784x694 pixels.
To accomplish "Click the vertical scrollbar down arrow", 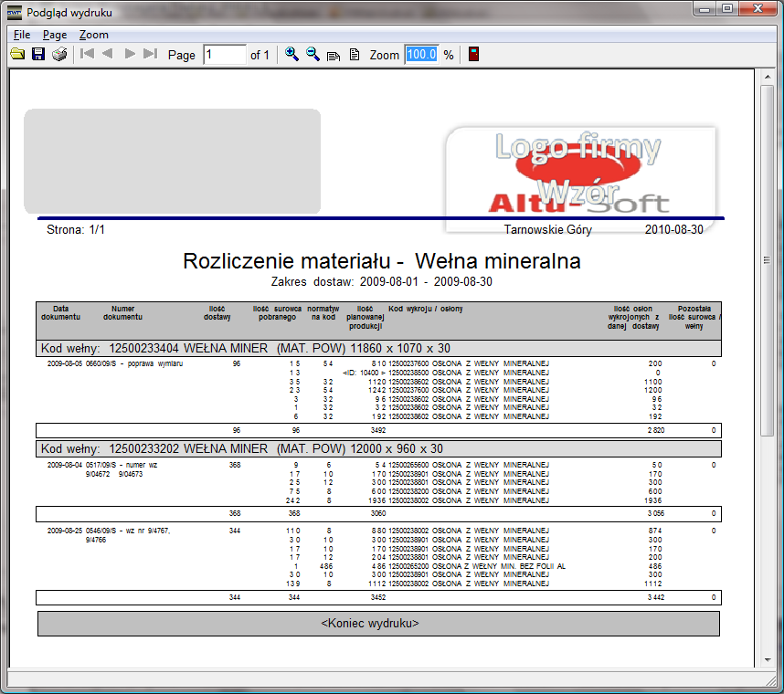I will (766, 660).
